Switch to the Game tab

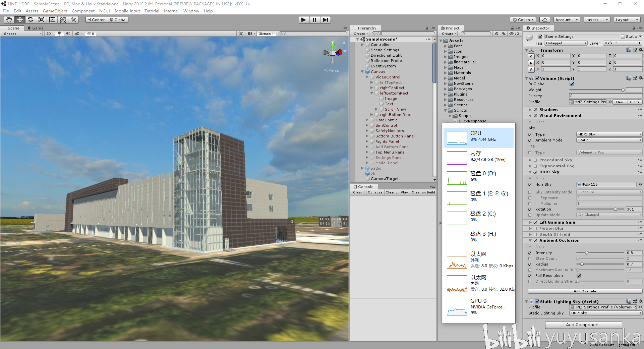tap(35, 28)
